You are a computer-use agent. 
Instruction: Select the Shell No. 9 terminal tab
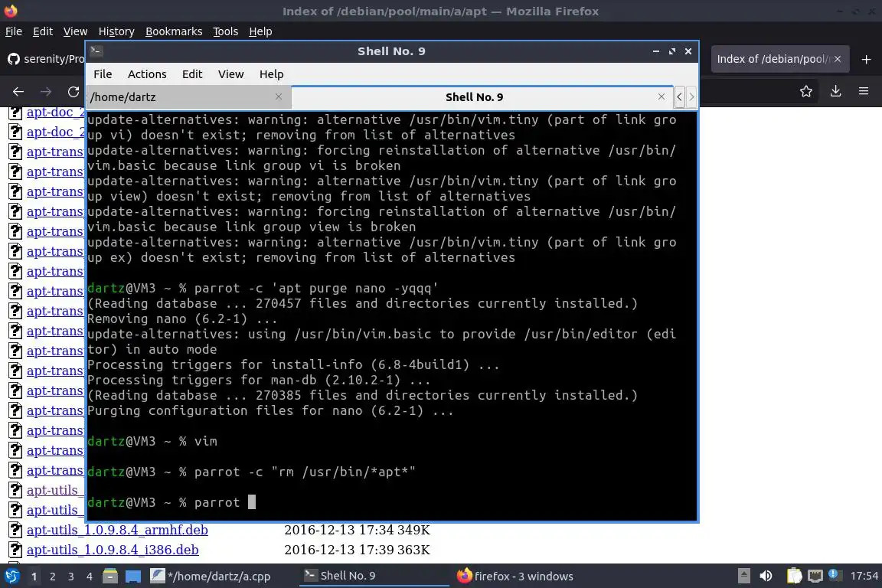coord(482,96)
